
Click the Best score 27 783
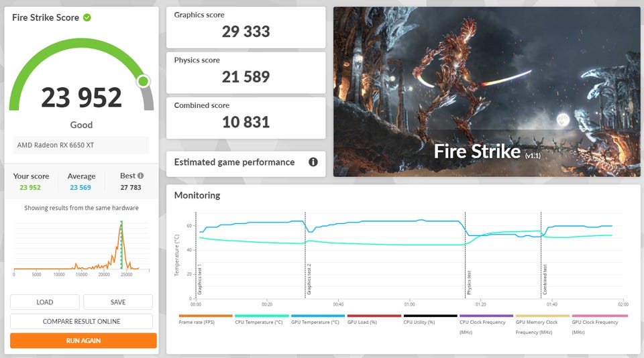[131, 188]
